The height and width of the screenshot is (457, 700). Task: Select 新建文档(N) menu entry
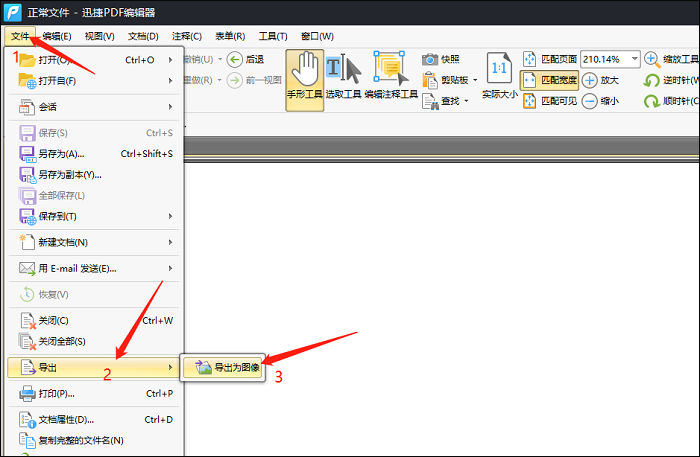(94, 242)
